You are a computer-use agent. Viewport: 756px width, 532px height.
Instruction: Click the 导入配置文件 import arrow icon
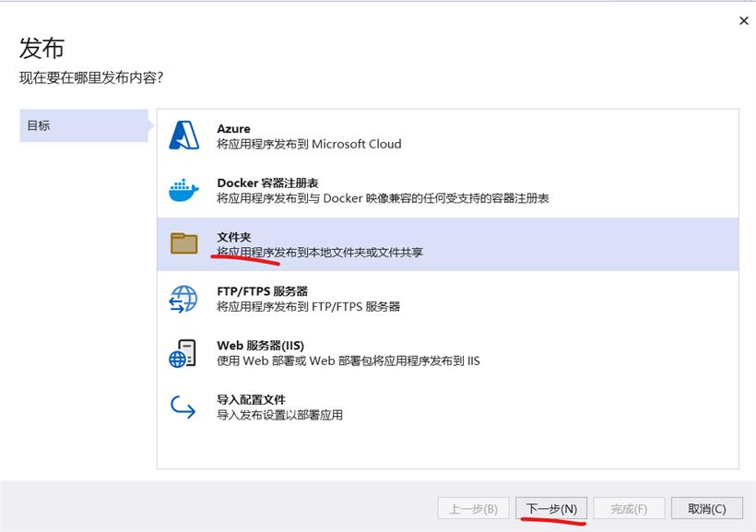click(183, 408)
